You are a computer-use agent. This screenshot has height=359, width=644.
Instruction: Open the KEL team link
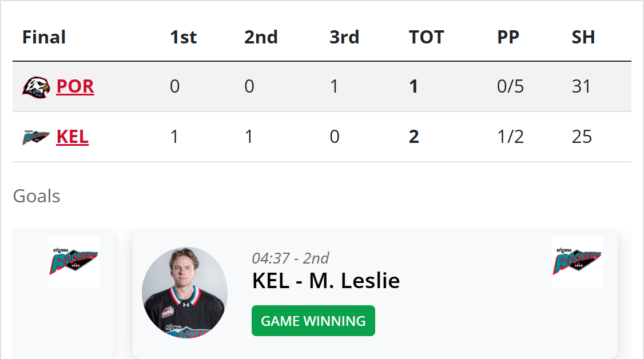point(72,137)
